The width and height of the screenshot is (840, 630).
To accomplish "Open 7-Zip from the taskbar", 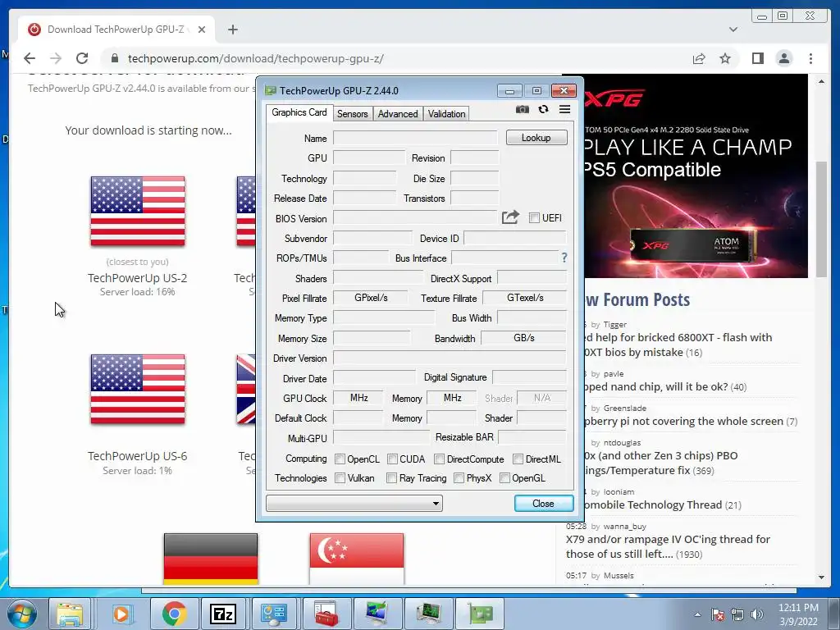I will click(223, 614).
